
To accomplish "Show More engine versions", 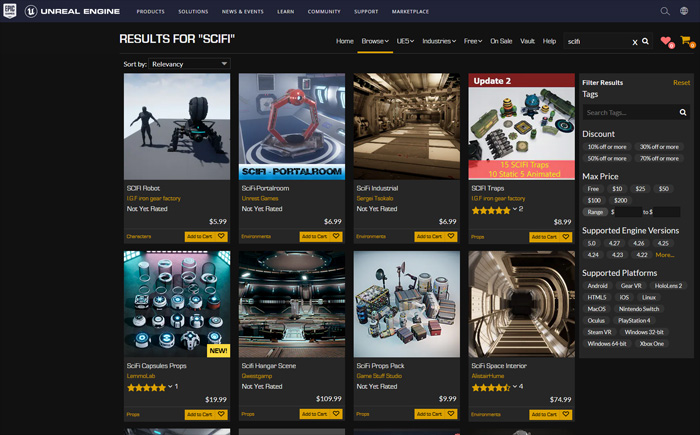I will 665,255.
